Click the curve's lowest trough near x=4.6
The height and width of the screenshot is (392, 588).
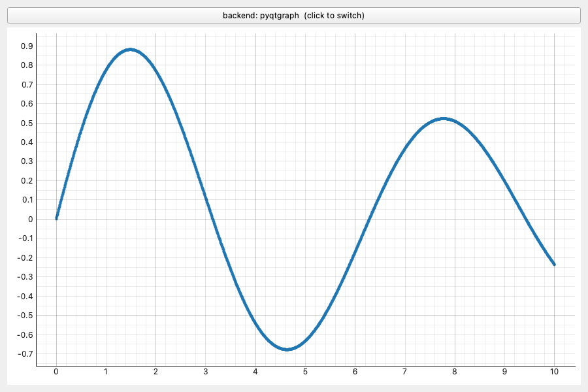(x=287, y=350)
